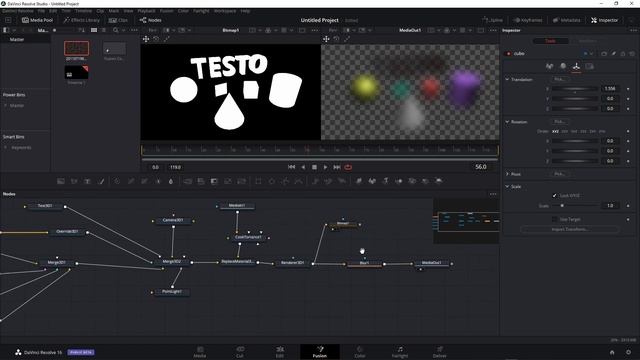640x360 pixels.
Task: Select the XZY rotation order option
Action: [564, 131]
